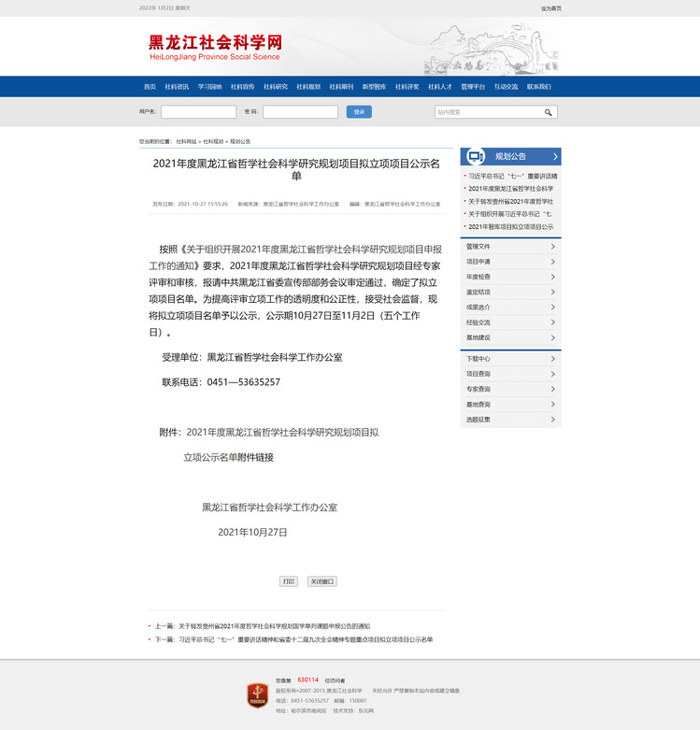Click the chevron beside 下载中心

tap(553, 359)
